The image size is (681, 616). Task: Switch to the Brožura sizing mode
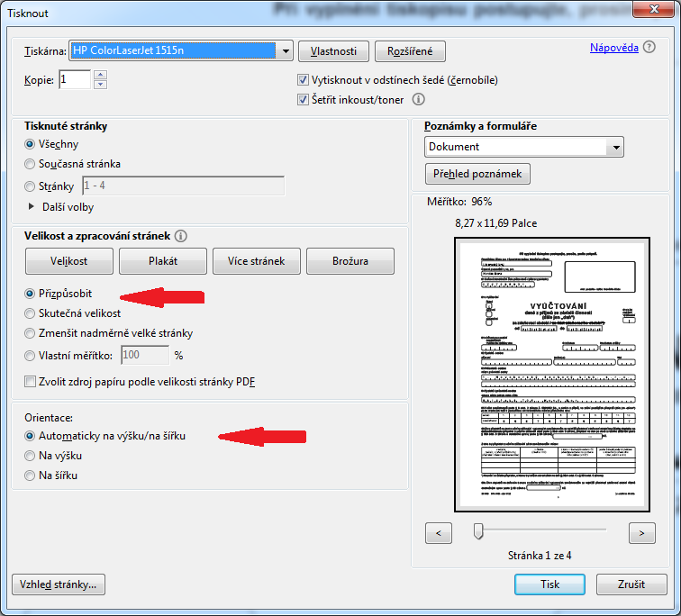350,261
